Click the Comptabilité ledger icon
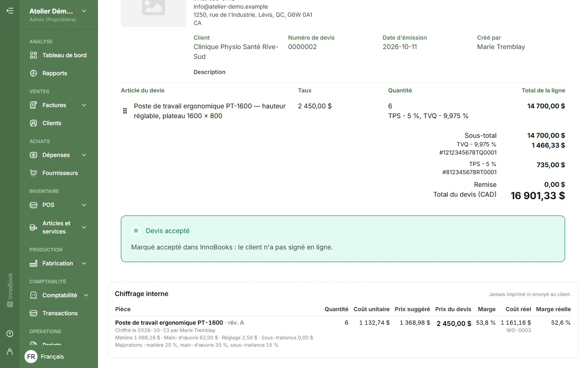The width and height of the screenshot is (588, 368). 33,295
